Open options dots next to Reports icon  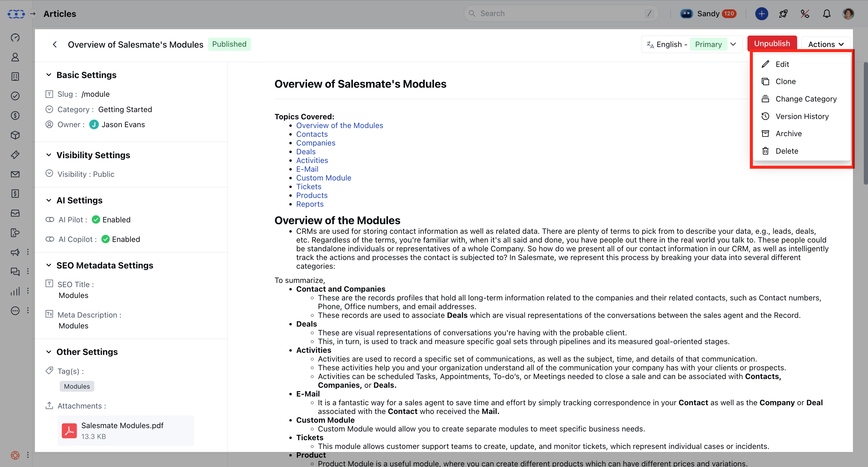tap(28, 291)
